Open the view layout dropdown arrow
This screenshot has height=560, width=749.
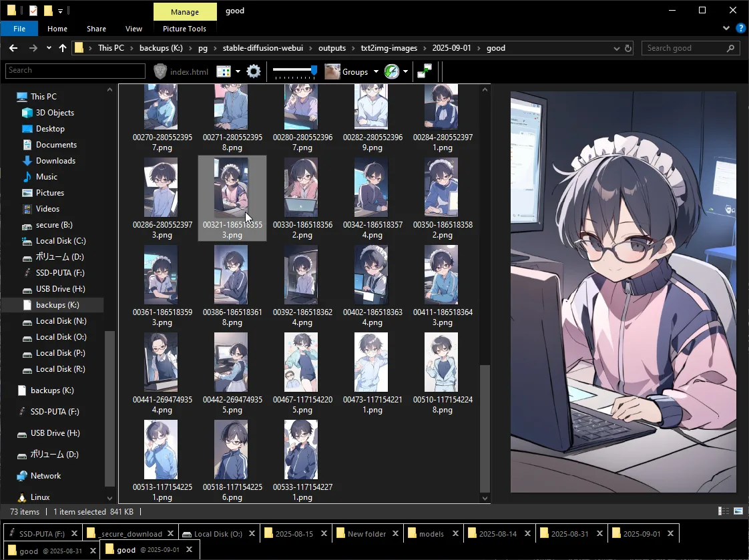click(x=238, y=71)
